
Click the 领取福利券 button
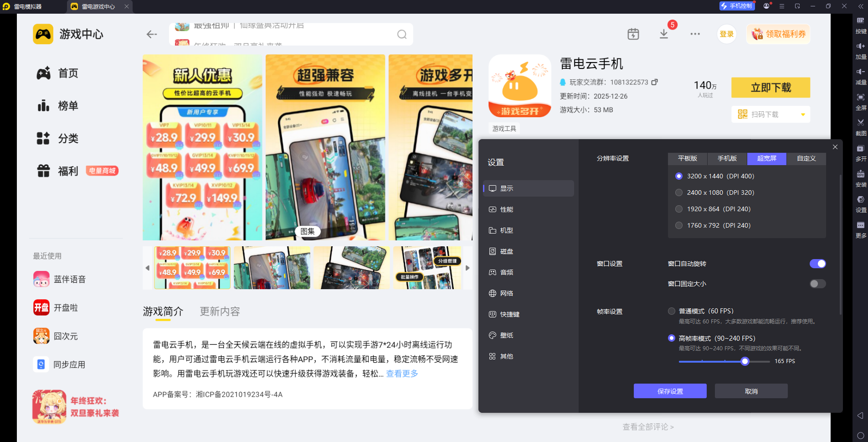[778, 34]
